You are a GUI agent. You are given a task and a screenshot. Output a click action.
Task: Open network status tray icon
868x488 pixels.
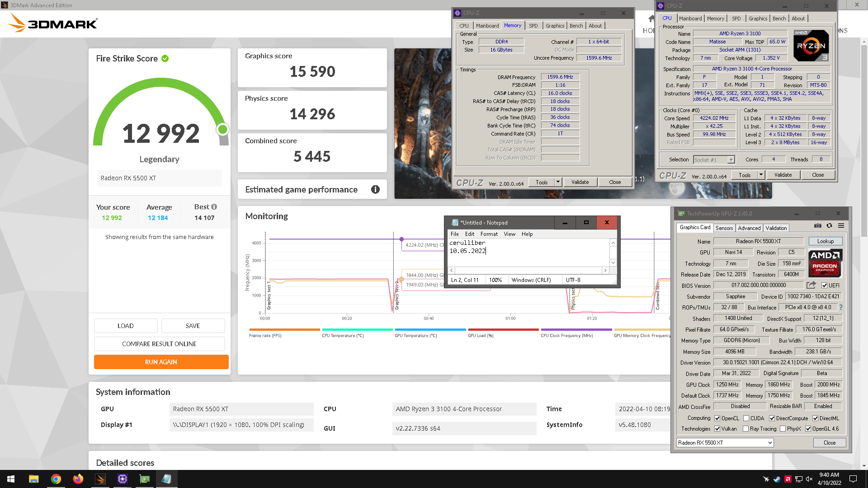[798, 479]
